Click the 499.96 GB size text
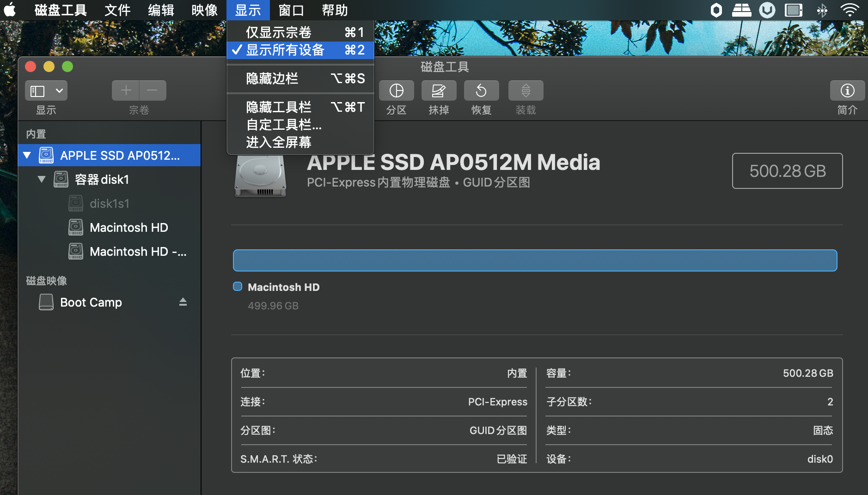The image size is (868, 495). click(x=273, y=306)
